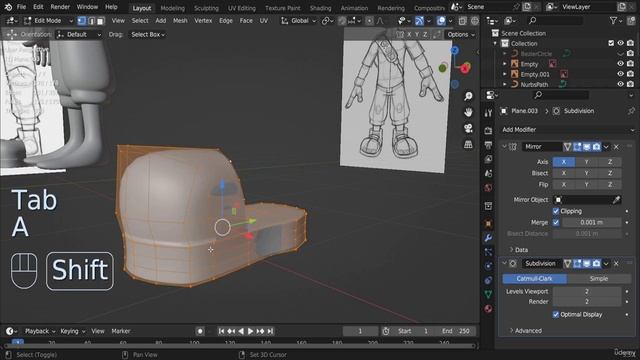Expand Empty.001 in the outliner tree

(504, 74)
